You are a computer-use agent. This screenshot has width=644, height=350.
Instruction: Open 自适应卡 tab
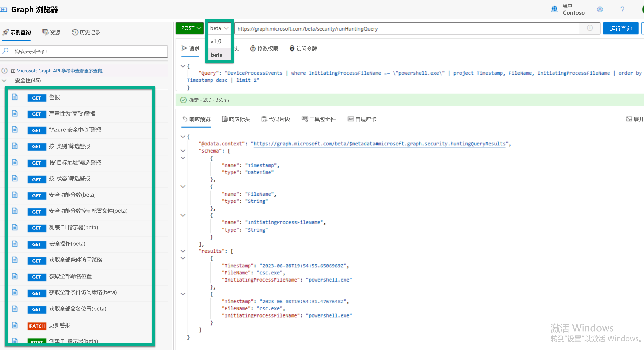[x=362, y=119]
